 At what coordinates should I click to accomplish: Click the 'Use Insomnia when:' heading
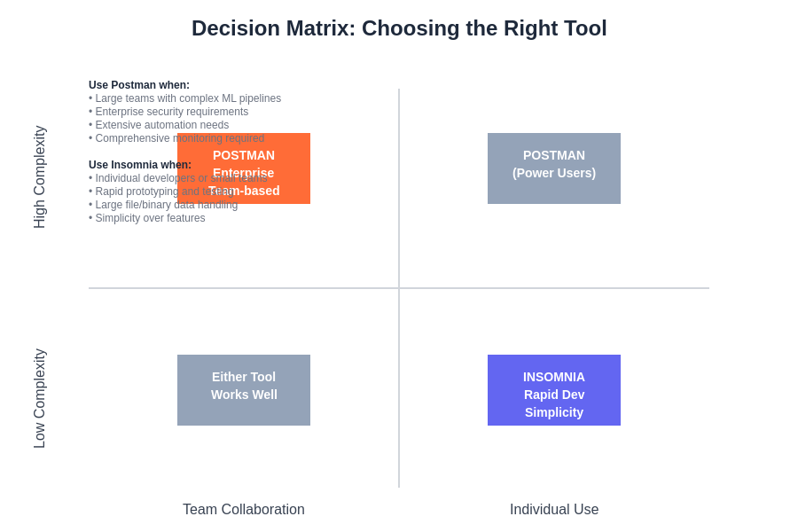[x=140, y=165]
